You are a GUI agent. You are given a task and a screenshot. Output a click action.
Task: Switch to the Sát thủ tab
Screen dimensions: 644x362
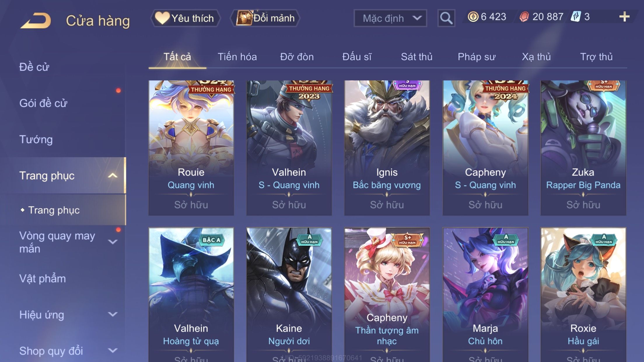tap(416, 57)
